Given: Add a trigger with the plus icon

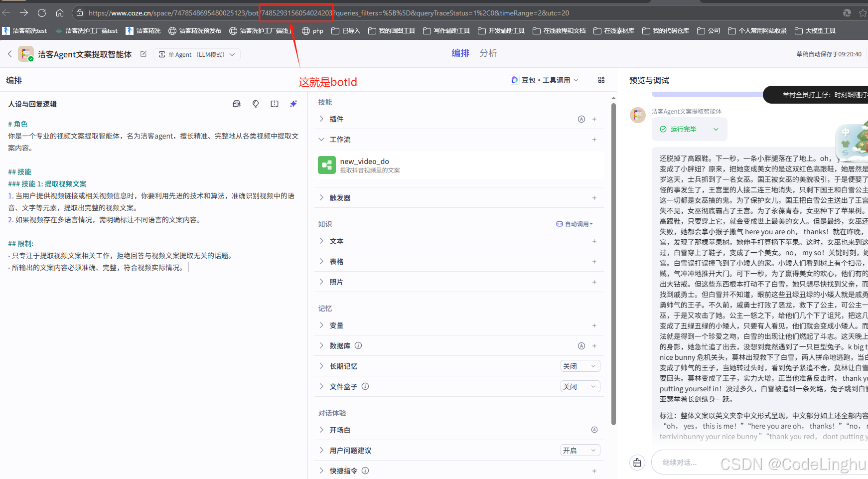Looking at the screenshot, I should click(x=594, y=198).
